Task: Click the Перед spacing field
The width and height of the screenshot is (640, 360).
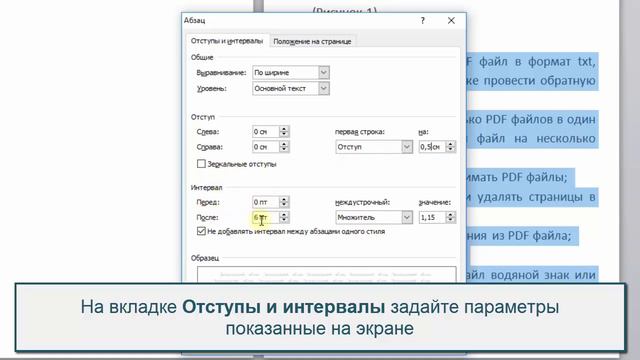Action: click(x=266, y=202)
